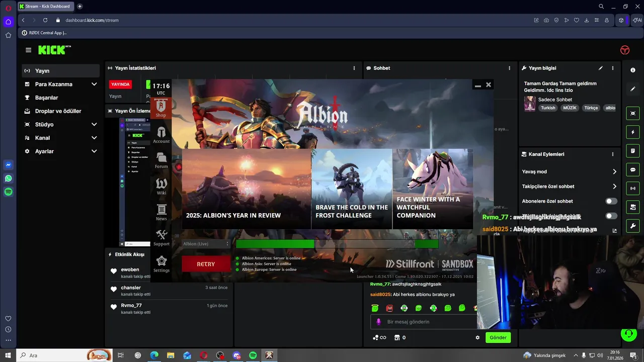Open the Kick user avatar icon top right
The height and width of the screenshot is (362, 644).
[625, 50]
